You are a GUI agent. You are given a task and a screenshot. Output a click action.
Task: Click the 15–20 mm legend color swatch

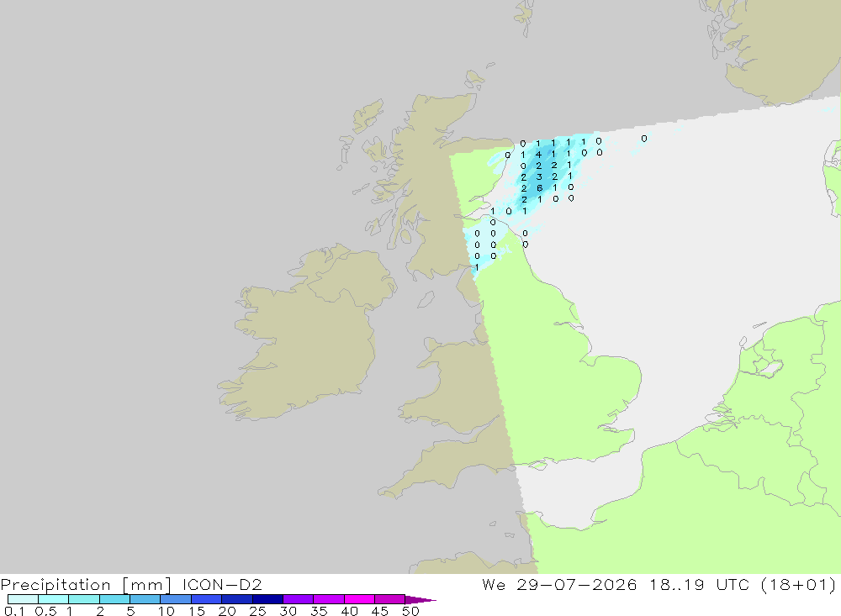point(206,599)
